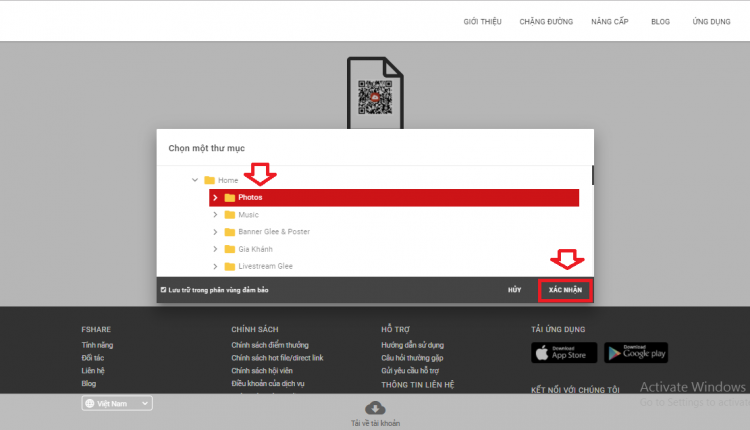Viewport: 750px width, 430px height.
Task: Select the Livestream Glee folder icon
Action: (230, 266)
